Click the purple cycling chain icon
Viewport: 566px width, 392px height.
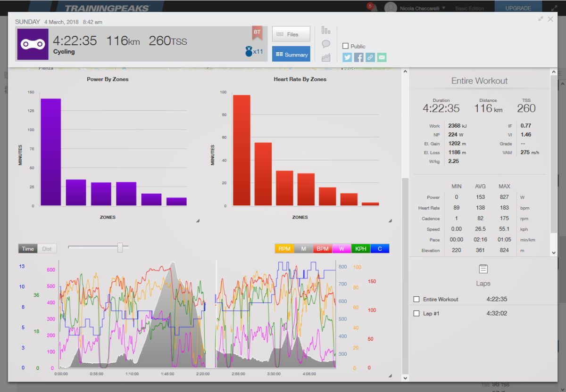click(33, 44)
